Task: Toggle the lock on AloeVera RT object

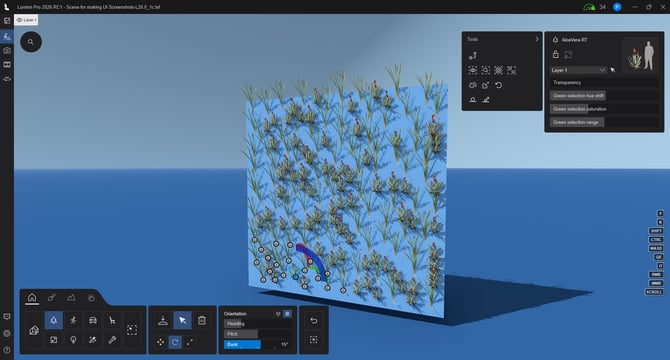Action: point(555,54)
